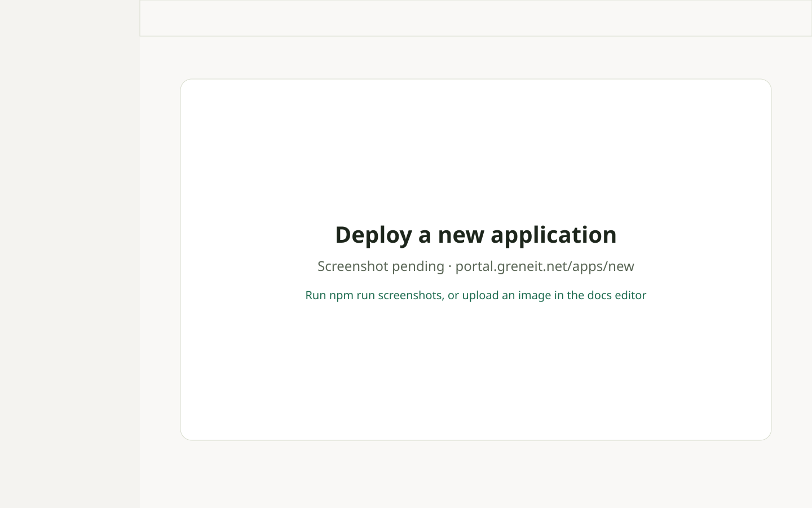
Task: Click the 'Deploy a new application' heading
Action: click(475, 235)
